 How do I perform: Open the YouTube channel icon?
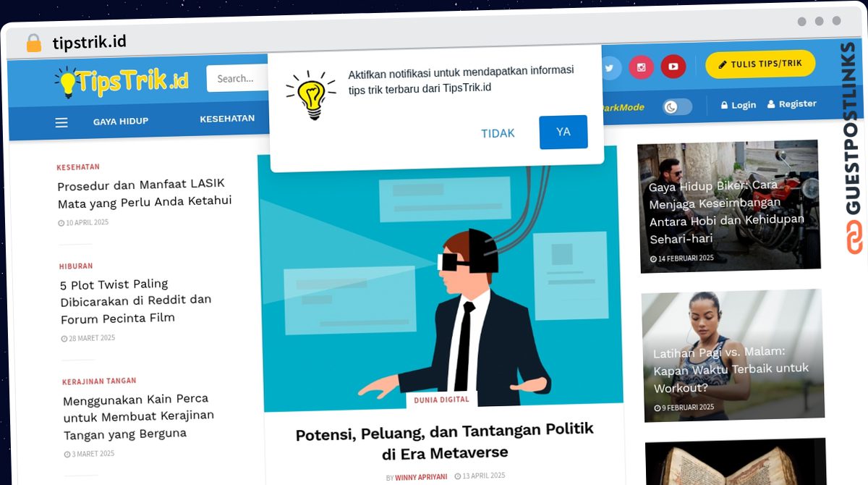coord(673,67)
